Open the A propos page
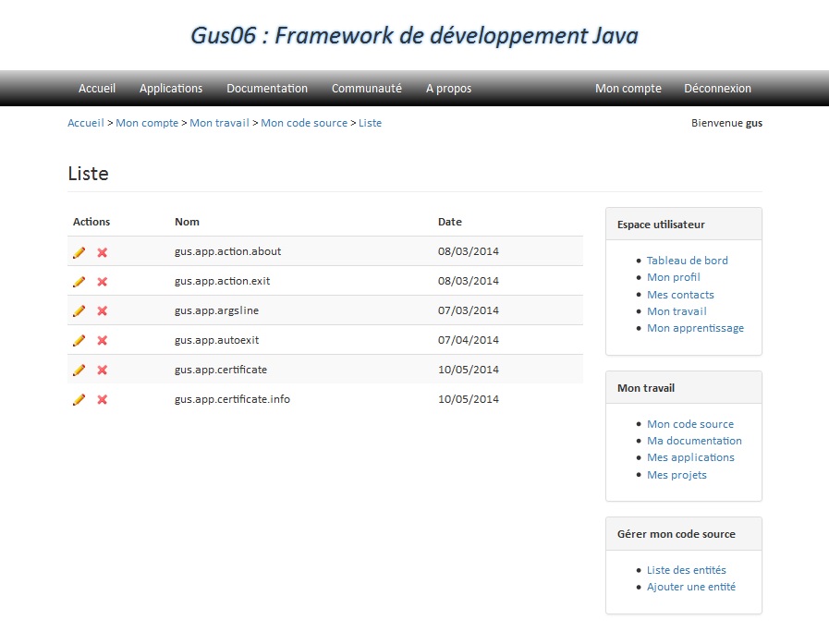This screenshot has height=644, width=829. point(448,89)
